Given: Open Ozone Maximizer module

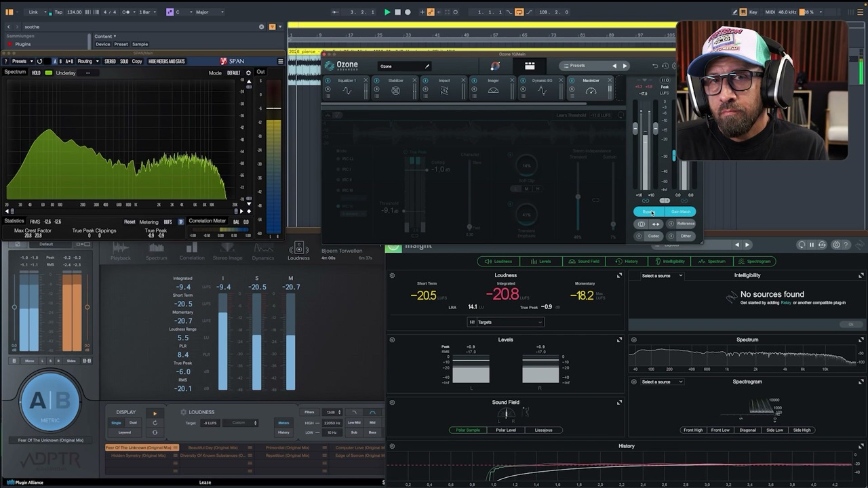Looking at the screenshot, I should click(x=591, y=87).
